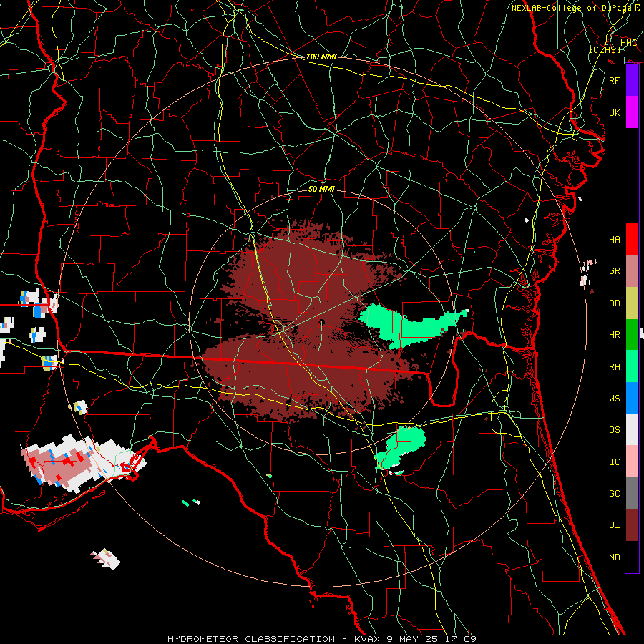Click the Hydrometeor Classification KVAX title caption
This screenshot has width=644, height=644.
tap(322, 639)
